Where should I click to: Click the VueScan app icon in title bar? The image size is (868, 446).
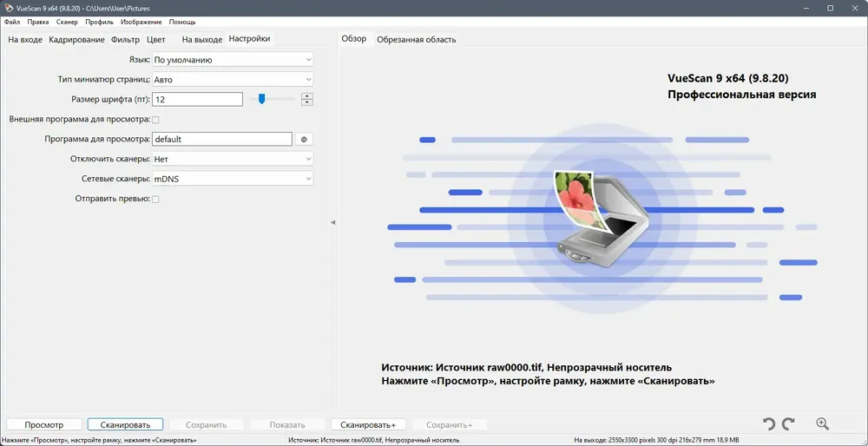pos(7,9)
